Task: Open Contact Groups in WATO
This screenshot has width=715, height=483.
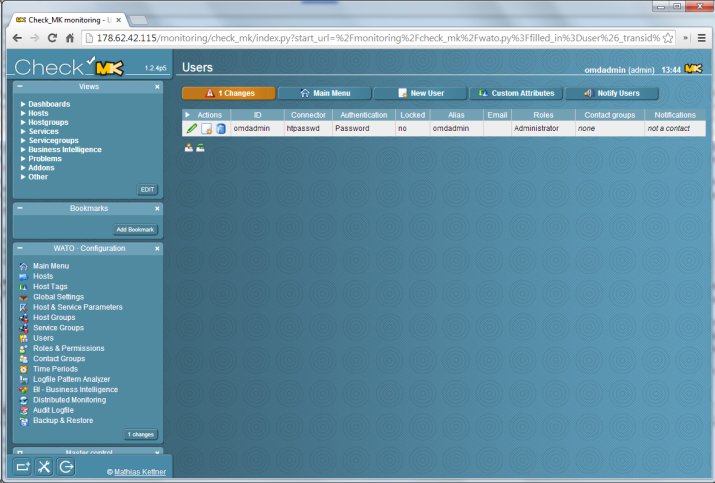Action: point(59,359)
